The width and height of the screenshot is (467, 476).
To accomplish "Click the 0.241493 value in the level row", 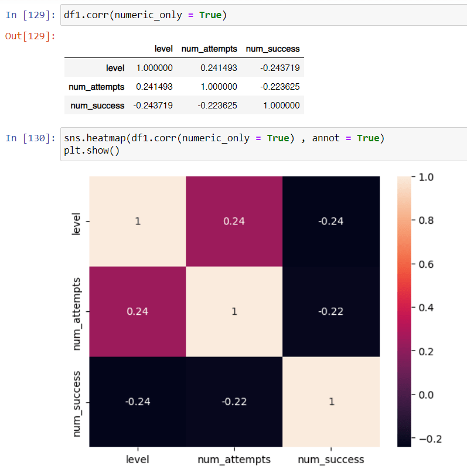I will click(x=219, y=68).
